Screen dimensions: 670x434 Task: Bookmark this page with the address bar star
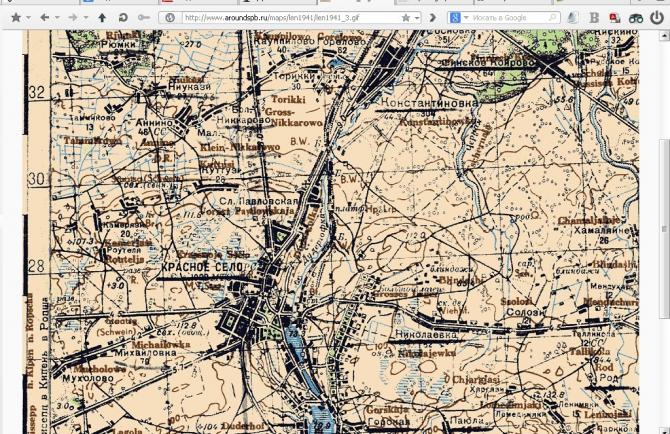tap(406, 18)
